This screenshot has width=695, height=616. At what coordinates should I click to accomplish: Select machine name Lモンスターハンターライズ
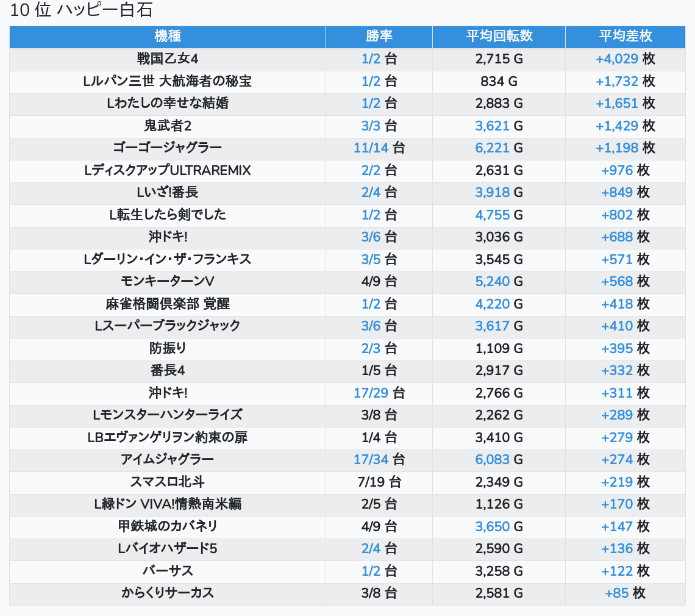click(168, 415)
